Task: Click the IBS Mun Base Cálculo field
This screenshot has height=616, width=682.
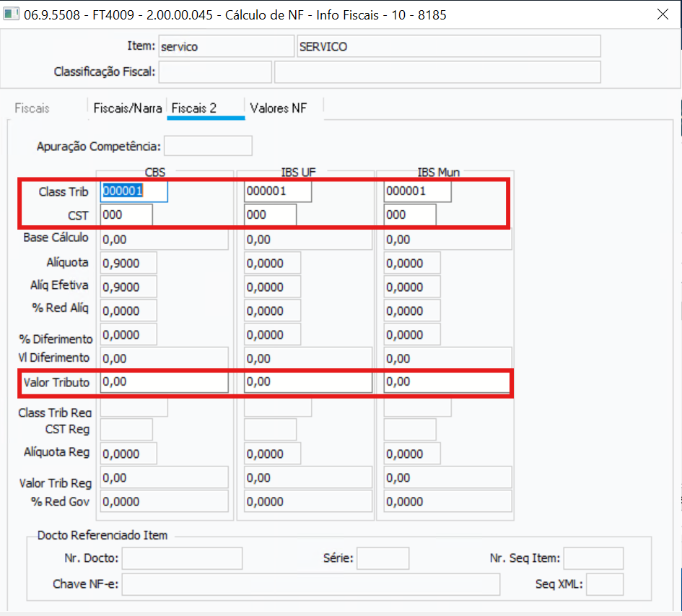Action: 447,240
